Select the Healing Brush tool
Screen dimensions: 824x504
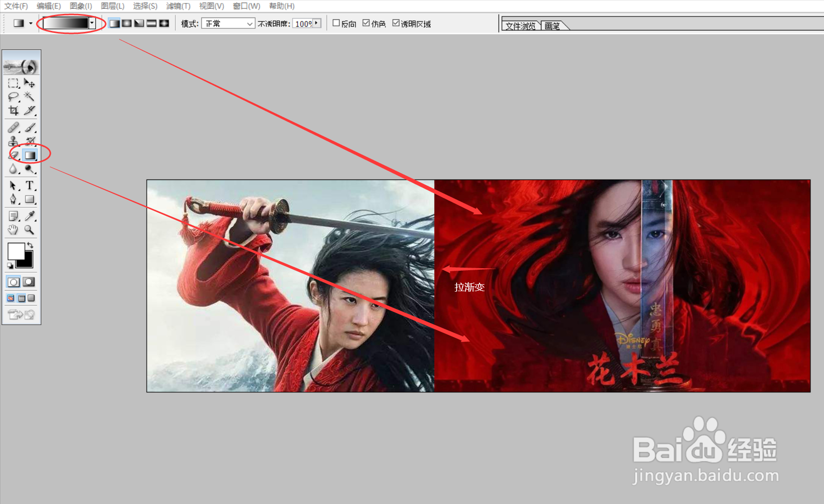pyautogui.click(x=13, y=128)
